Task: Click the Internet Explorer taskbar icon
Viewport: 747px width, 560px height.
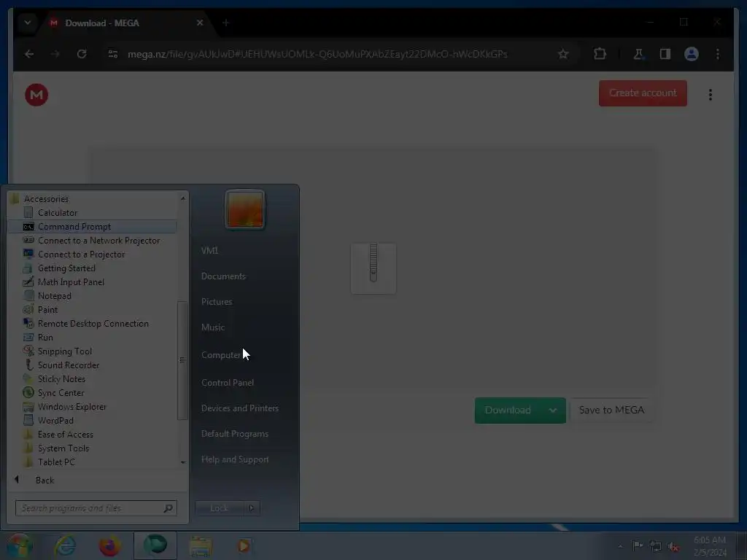Action: pyautogui.click(x=65, y=545)
